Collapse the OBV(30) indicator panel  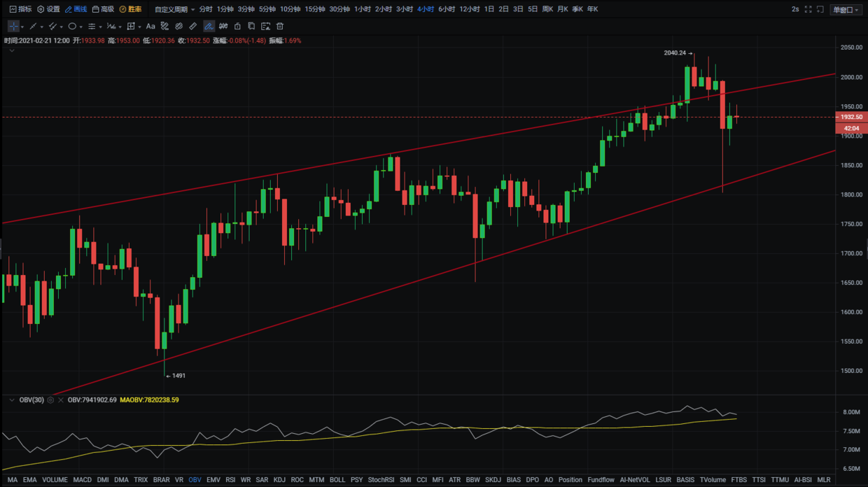pyautogui.click(x=11, y=400)
